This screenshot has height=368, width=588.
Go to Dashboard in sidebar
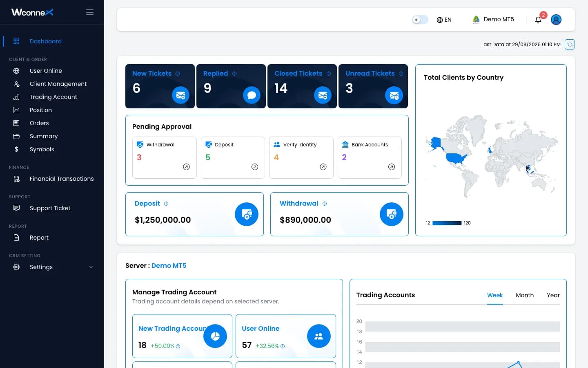coord(46,41)
